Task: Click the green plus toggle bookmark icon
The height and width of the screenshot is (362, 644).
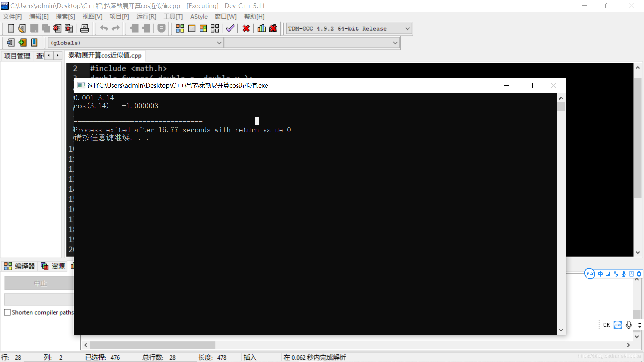Action: tap(22, 43)
